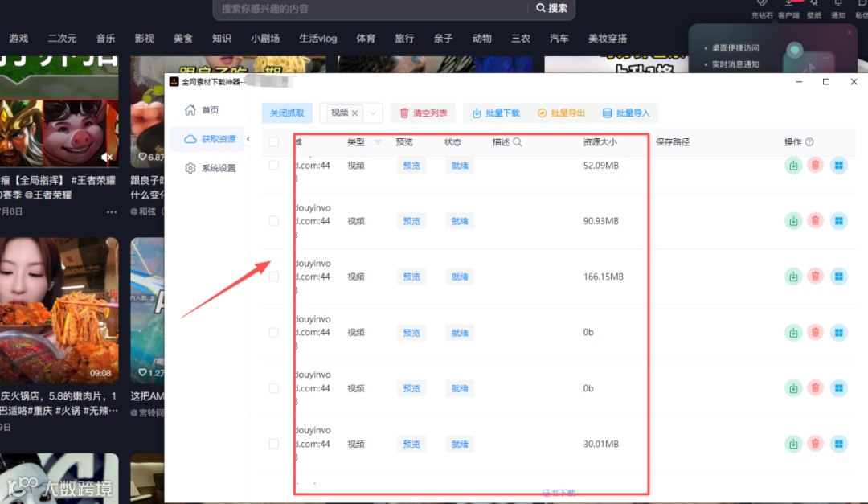Focus the Douyin search input field
Viewport: 868px width, 504px height.
point(371,8)
